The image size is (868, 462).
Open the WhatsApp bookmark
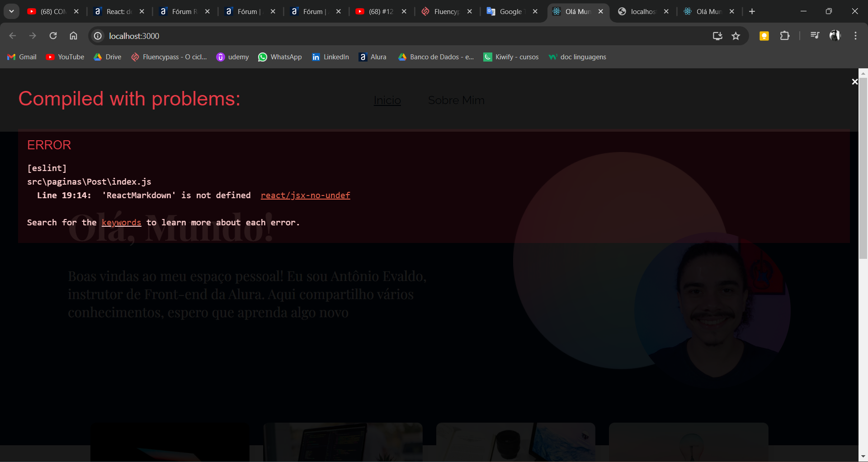[280, 57]
